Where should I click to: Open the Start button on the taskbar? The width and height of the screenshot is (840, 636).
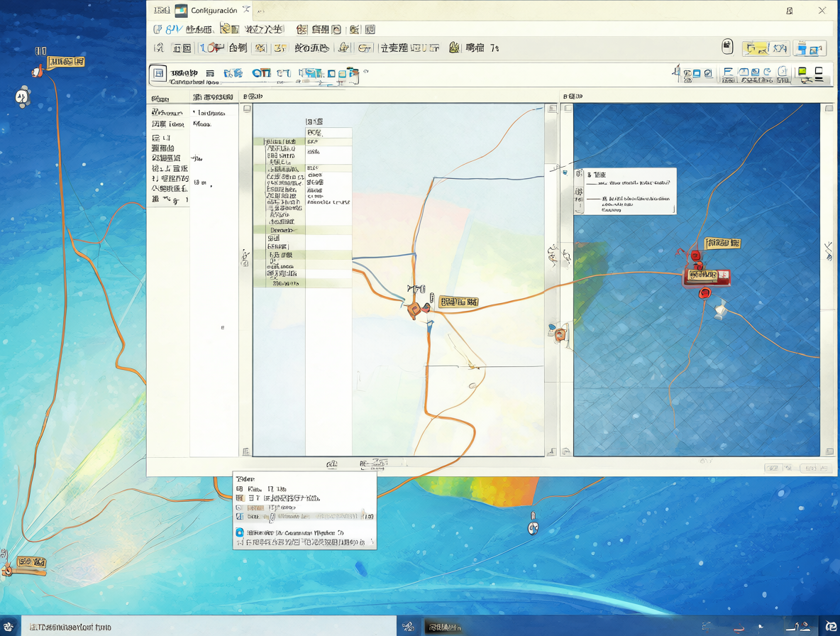point(9,626)
